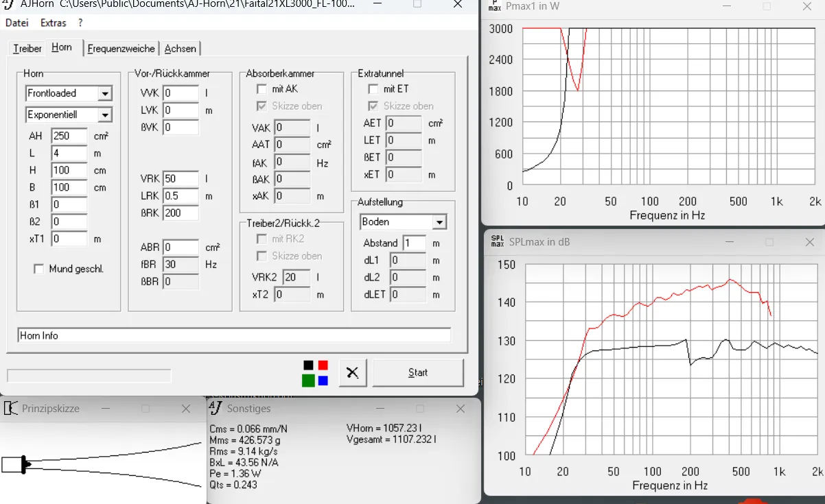Enable the 'mit ET' checkbox
Image resolution: width=825 pixels, height=504 pixels.
tap(373, 89)
